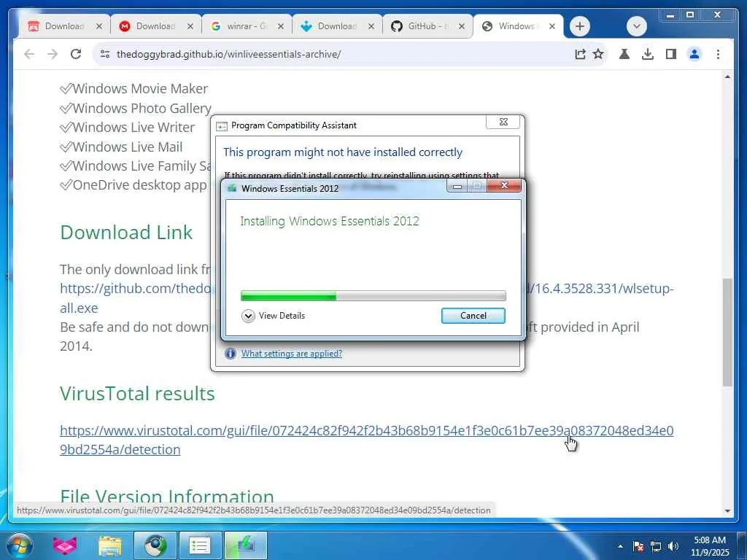The width and height of the screenshot is (747, 560).
Task: Open the volume speaker icon
Action: tap(673, 546)
